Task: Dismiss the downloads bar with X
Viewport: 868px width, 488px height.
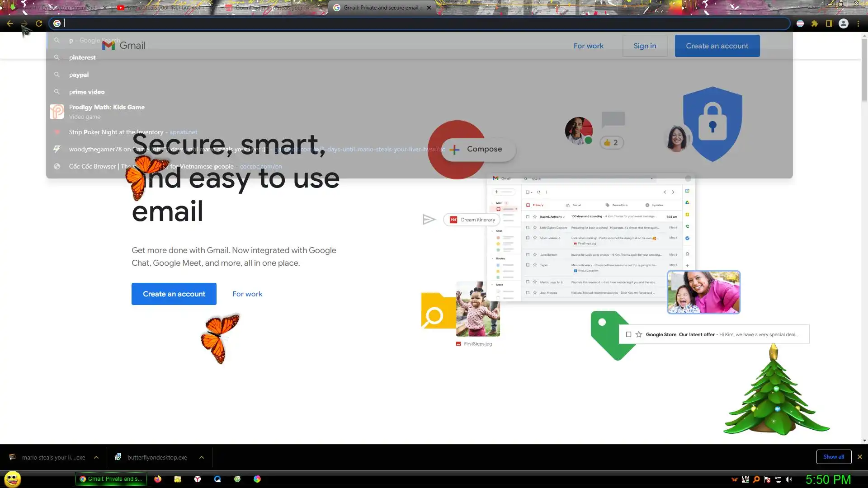Action: coord(859,457)
